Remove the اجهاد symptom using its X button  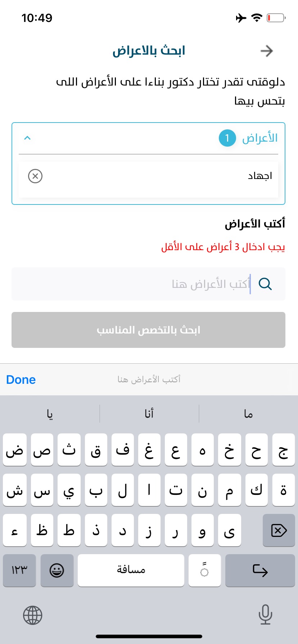point(35,176)
